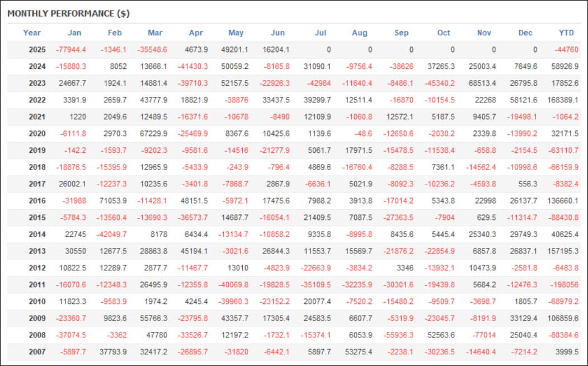The width and height of the screenshot is (588, 366).
Task: Click the 2009 Mar value 55766.3
Action: click(x=154, y=318)
